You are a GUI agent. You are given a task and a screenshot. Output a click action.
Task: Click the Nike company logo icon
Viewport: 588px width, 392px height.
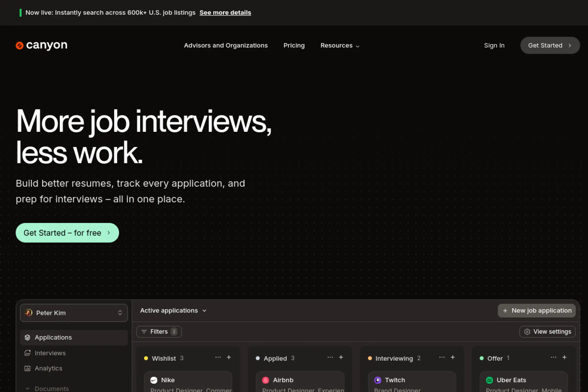tap(154, 380)
